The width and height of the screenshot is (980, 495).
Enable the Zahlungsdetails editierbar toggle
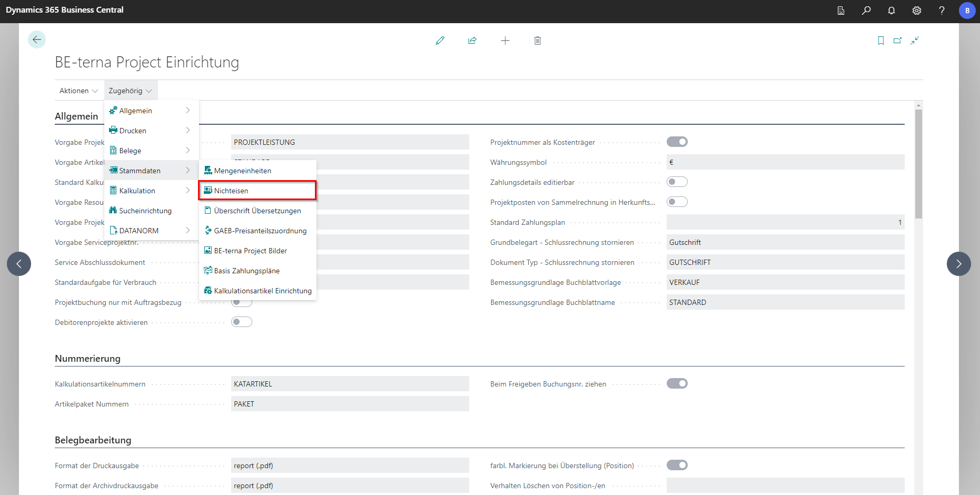(677, 181)
